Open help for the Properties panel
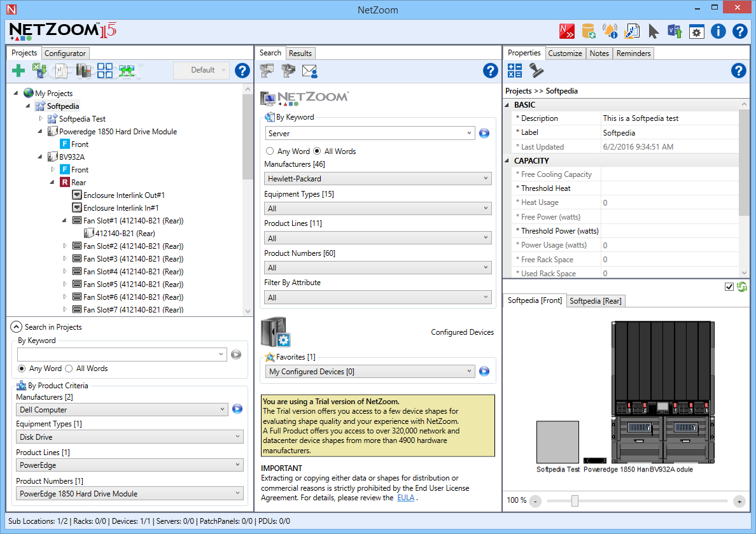This screenshot has width=756, height=534. 739,71
